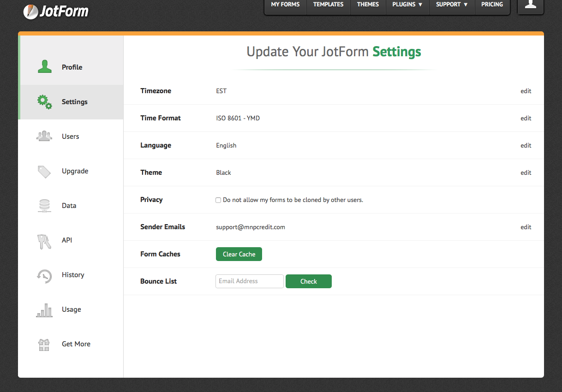Image resolution: width=562 pixels, height=392 pixels.
Task: Click the Check button for Bounce List
Action: [x=308, y=281]
